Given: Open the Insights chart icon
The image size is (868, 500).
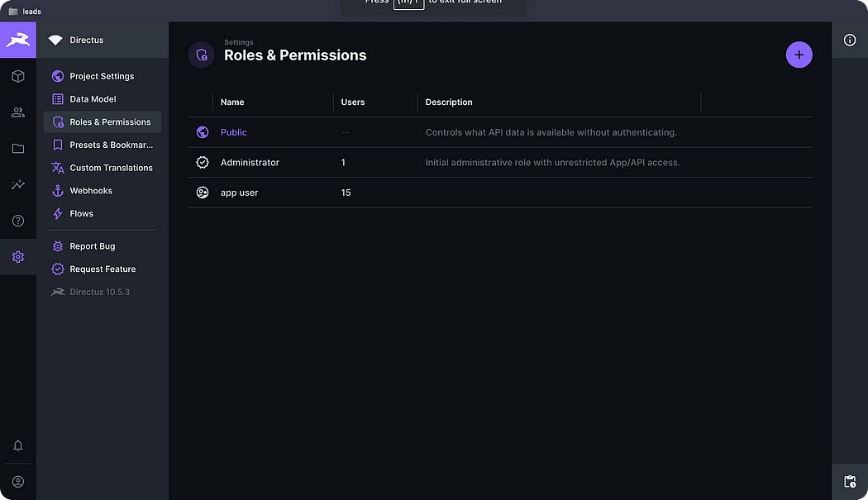Looking at the screenshot, I should (17, 184).
